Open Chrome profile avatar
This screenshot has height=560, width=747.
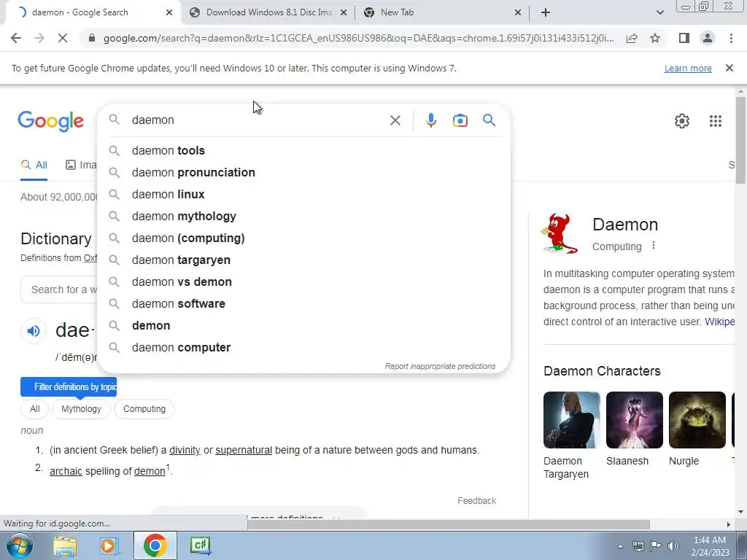[x=708, y=38]
